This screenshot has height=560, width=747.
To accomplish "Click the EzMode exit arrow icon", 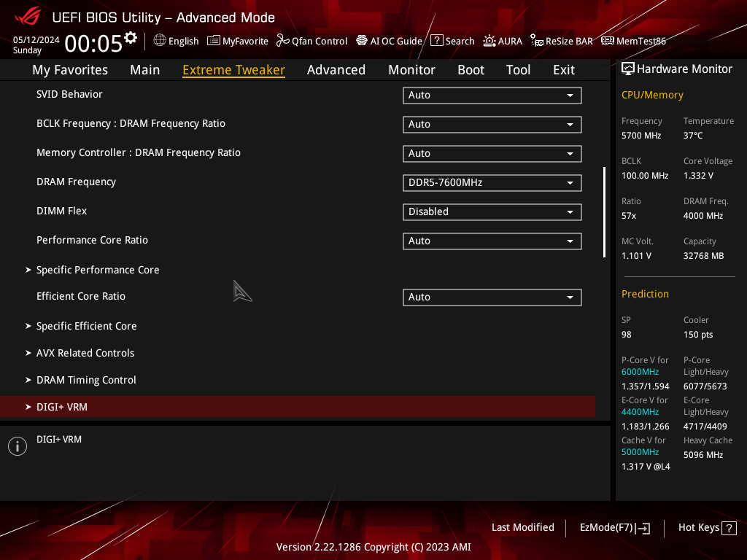I will point(643,528).
